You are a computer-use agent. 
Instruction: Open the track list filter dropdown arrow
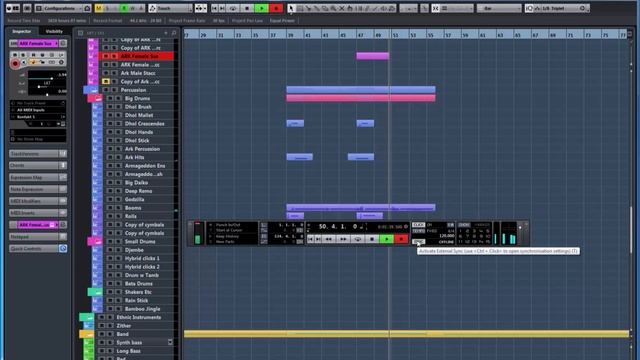click(166, 33)
